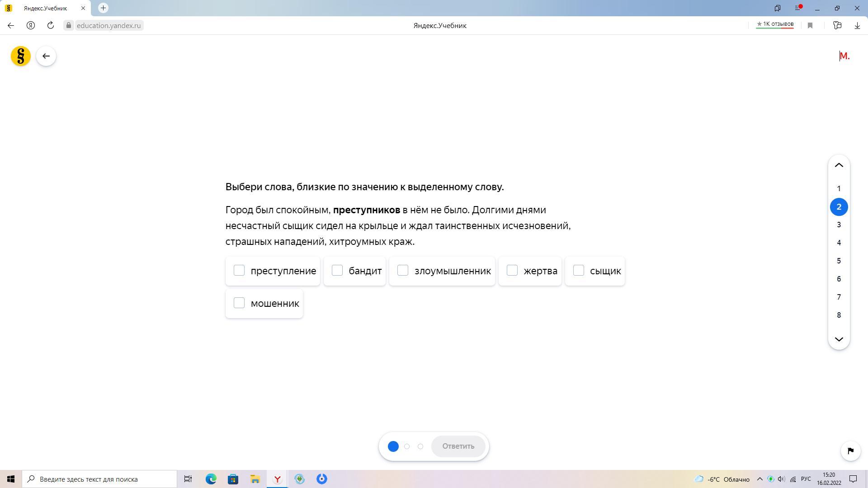Click the bookmark page icon
The width and height of the screenshot is (868, 488).
(x=810, y=25)
